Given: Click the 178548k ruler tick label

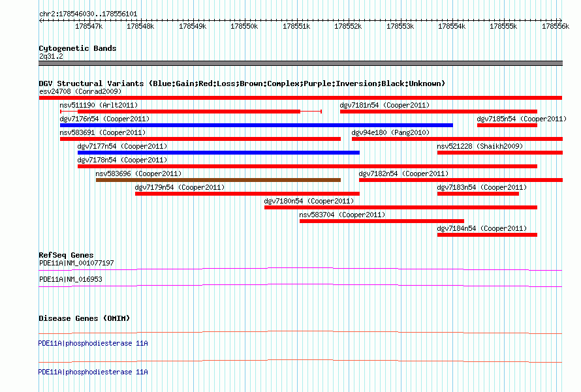Looking at the screenshot, I should pos(140,27).
